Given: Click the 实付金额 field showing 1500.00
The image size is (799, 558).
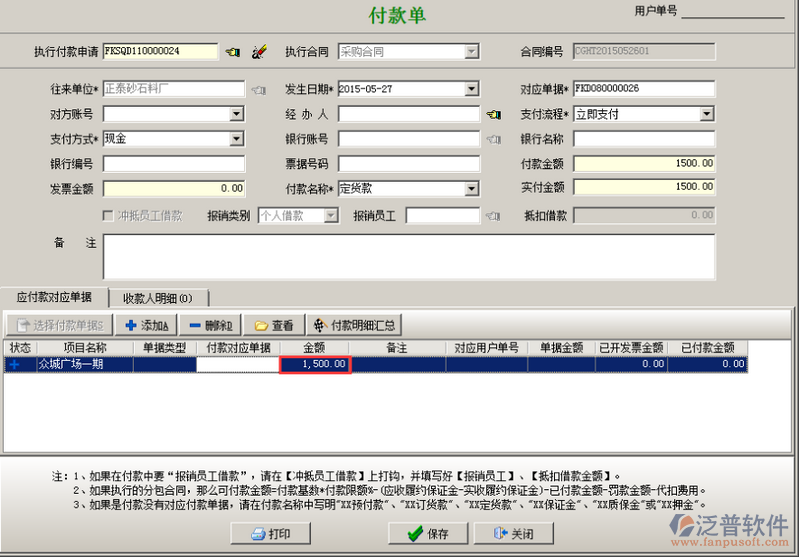Looking at the screenshot, I should pos(644,187).
